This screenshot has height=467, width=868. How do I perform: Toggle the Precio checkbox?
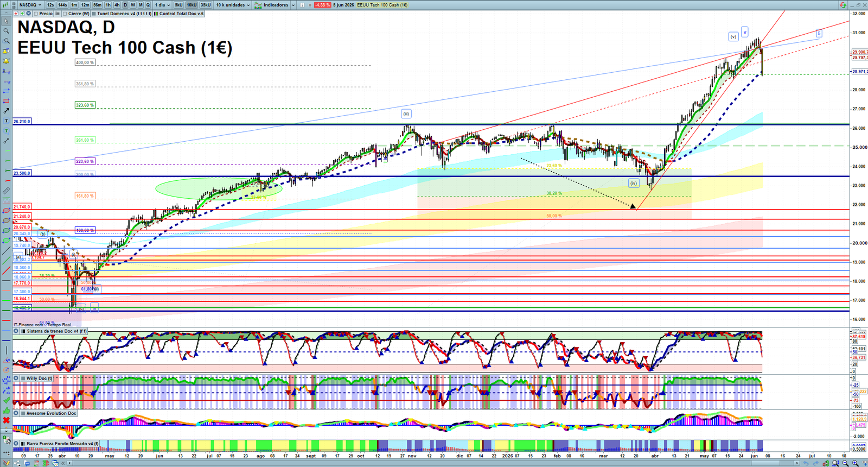click(x=36, y=14)
